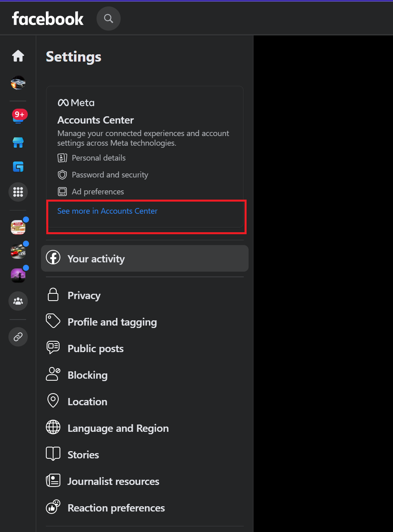The height and width of the screenshot is (532, 393).
Task: Open the nine-dot apps menu icon
Action: (18, 192)
